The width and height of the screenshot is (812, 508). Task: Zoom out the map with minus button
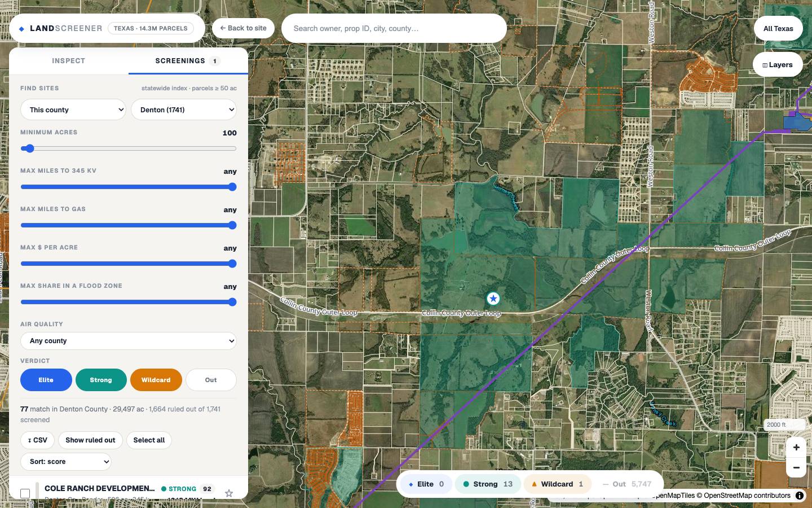pyautogui.click(x=796, y=467)
